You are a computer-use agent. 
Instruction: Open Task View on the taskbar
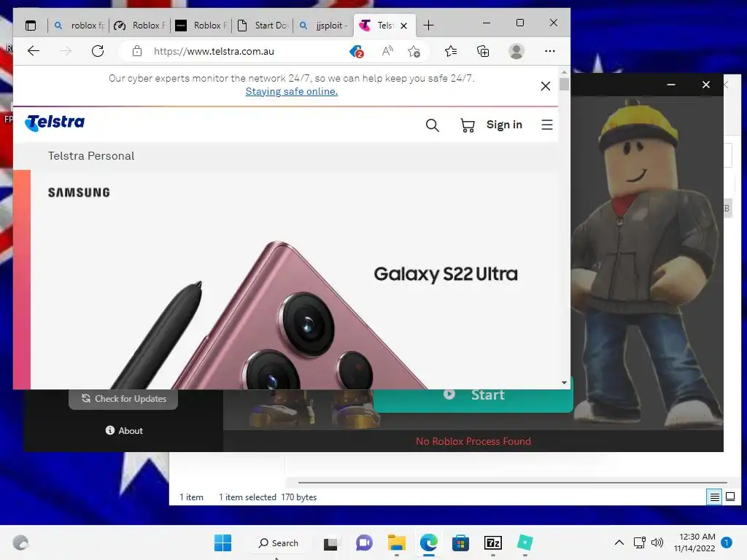pos(330,543)
